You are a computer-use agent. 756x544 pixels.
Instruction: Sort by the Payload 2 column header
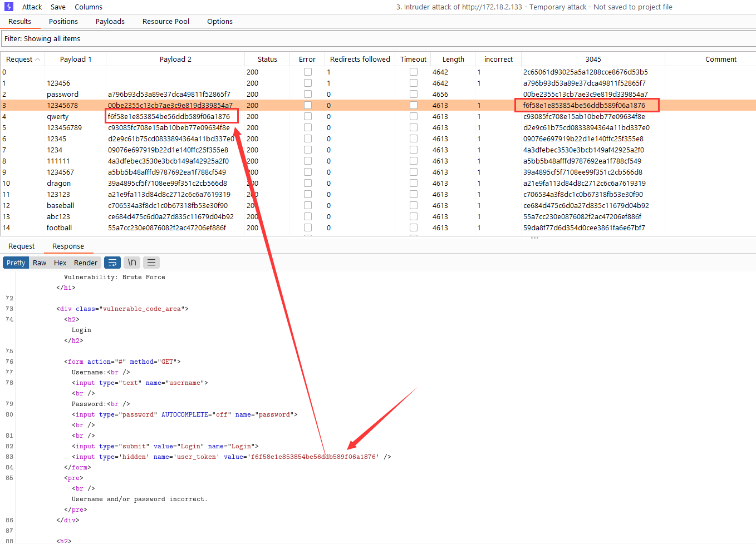tap(175, 60)
